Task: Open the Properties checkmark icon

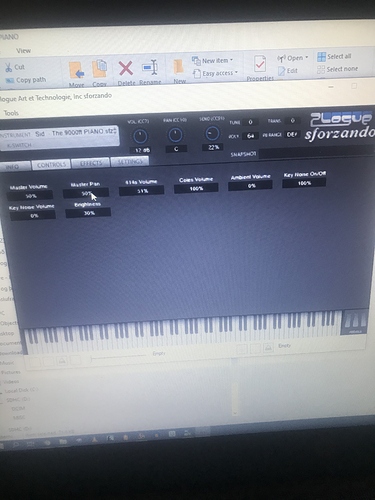Action: [260, 64]
